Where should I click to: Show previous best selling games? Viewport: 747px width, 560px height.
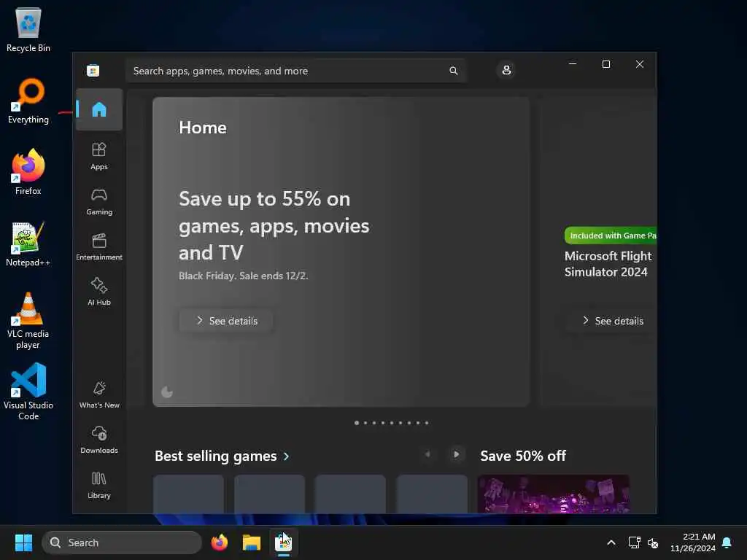coord(427,454)
